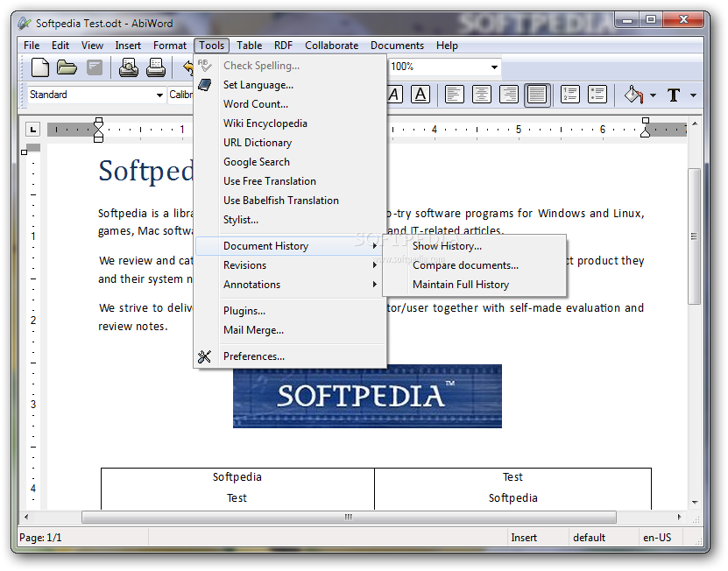The width and height of the screenshot is (728, 571).
Task: Close the open Tools menu
Action: click(x=212, y=46)
